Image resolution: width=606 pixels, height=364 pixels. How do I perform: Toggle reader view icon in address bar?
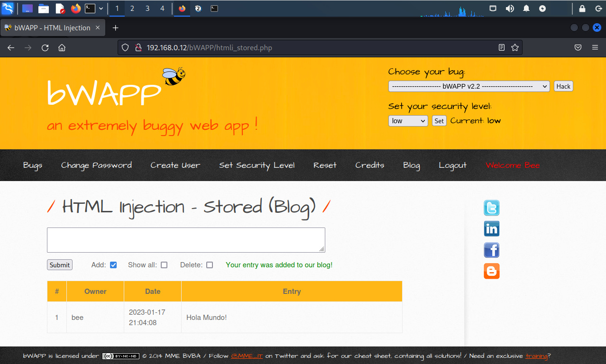pos(502,48)
